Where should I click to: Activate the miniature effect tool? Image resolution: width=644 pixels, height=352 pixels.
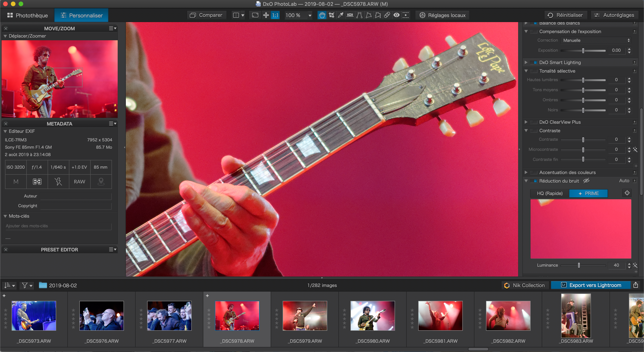[x=405, y=15]
